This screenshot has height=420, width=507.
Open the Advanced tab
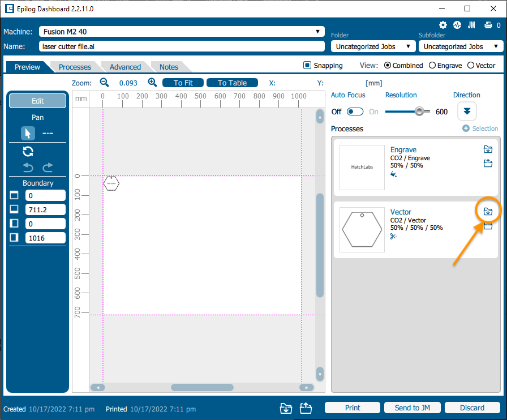(125, 67)
